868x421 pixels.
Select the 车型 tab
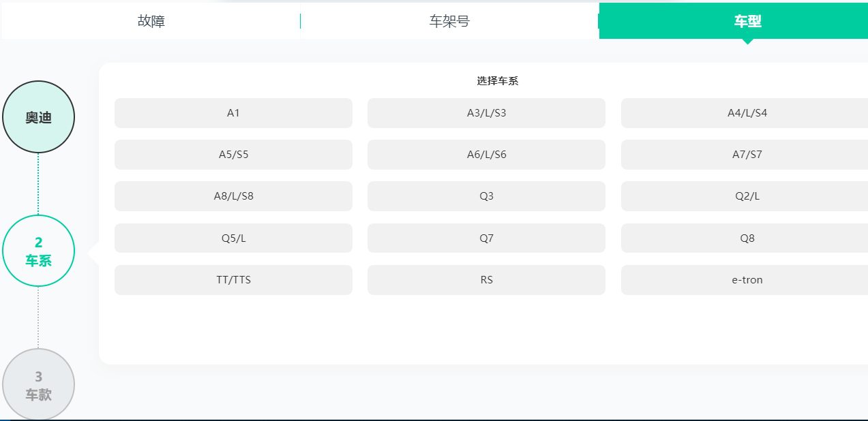coord(747,20)
